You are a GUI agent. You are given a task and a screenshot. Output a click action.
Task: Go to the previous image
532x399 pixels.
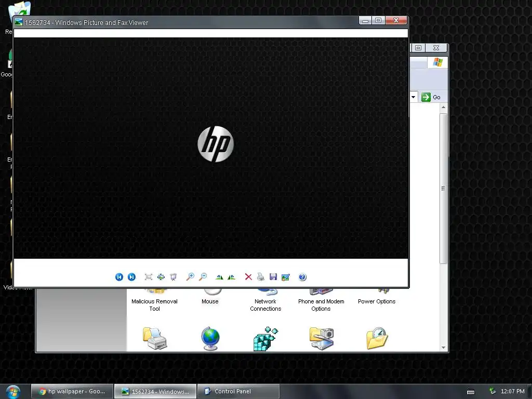(119, 277)
